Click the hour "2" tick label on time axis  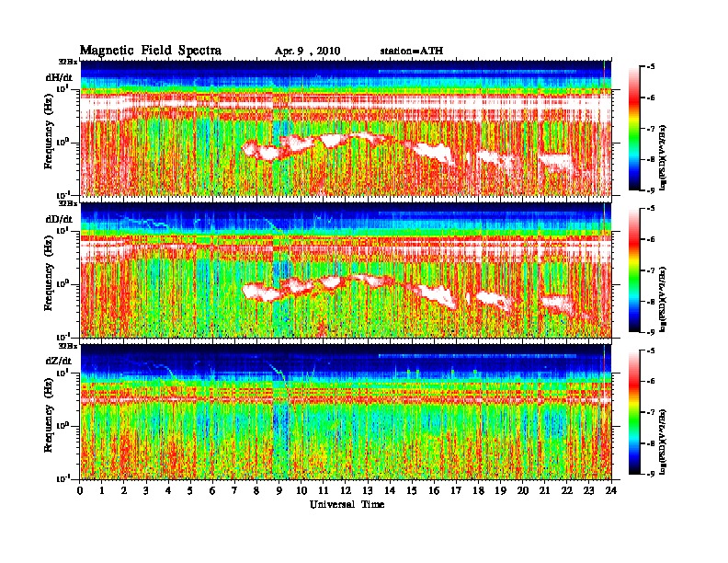(124, 491)
